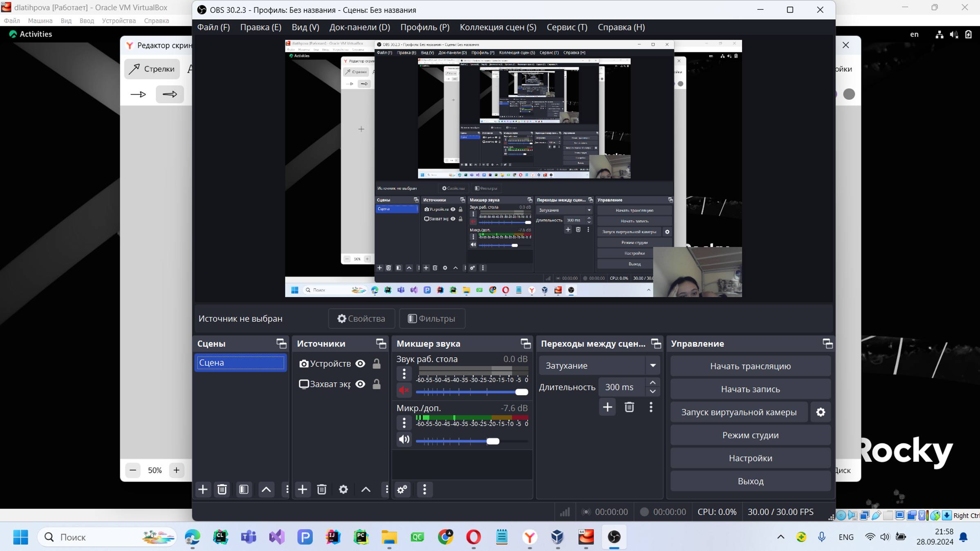Select the Стрелки tool in screenshot editor
The height and width of the screenshot is (551, 980).
152,69
